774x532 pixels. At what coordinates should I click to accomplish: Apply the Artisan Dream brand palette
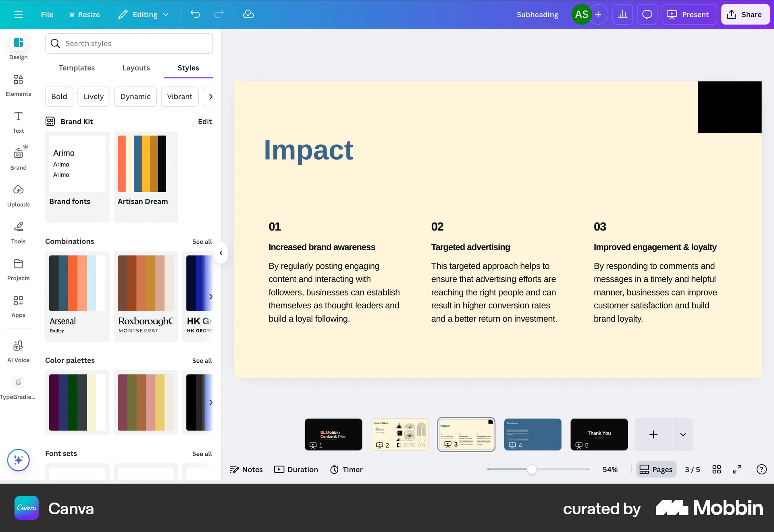coord(146,177)
